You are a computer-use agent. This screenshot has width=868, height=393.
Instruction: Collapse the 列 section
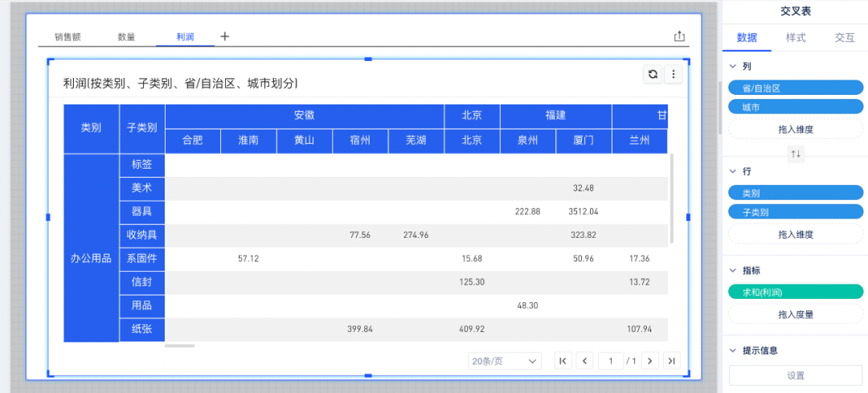[x=732, y=66]
